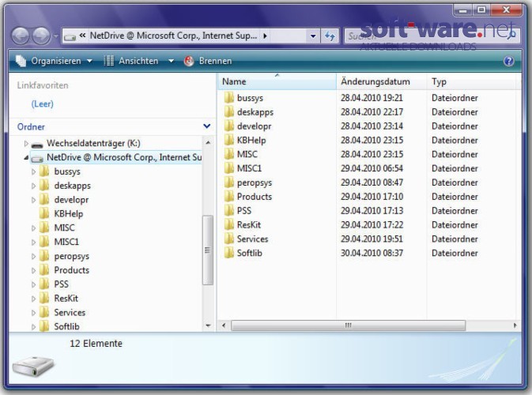The width and height of the screenshot is (532, 395).
Task: Open the recent pages dropdown beside Forward
Action: (56, 36)
